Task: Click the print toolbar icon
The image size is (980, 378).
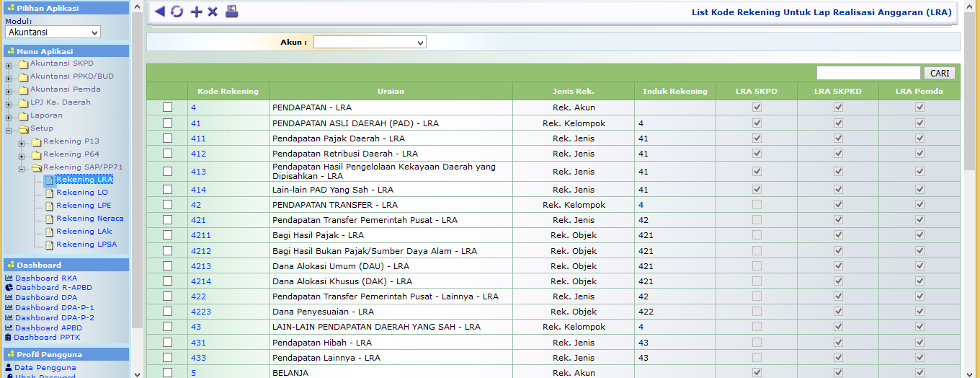Action: coord(231,12)
